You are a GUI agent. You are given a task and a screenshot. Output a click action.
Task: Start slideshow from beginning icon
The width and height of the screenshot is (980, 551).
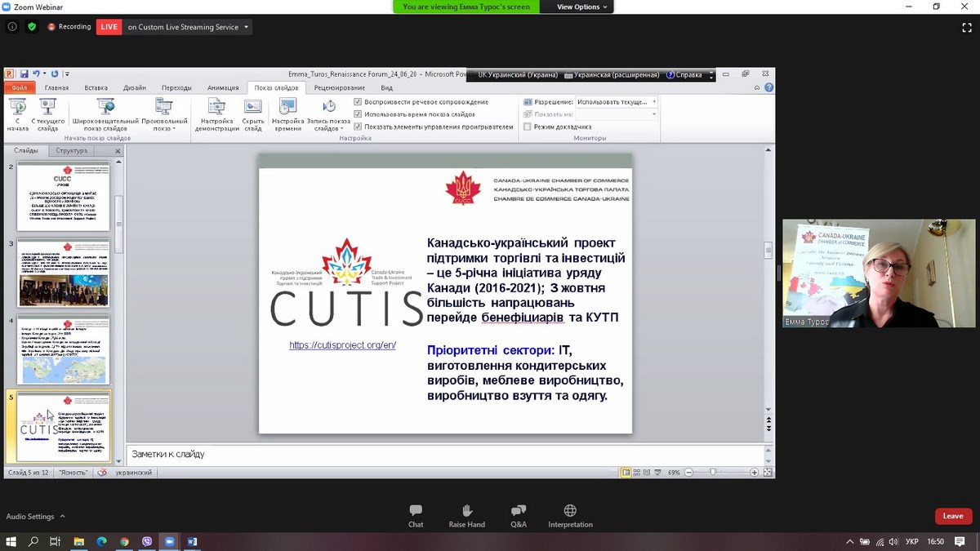coord(17,107)
